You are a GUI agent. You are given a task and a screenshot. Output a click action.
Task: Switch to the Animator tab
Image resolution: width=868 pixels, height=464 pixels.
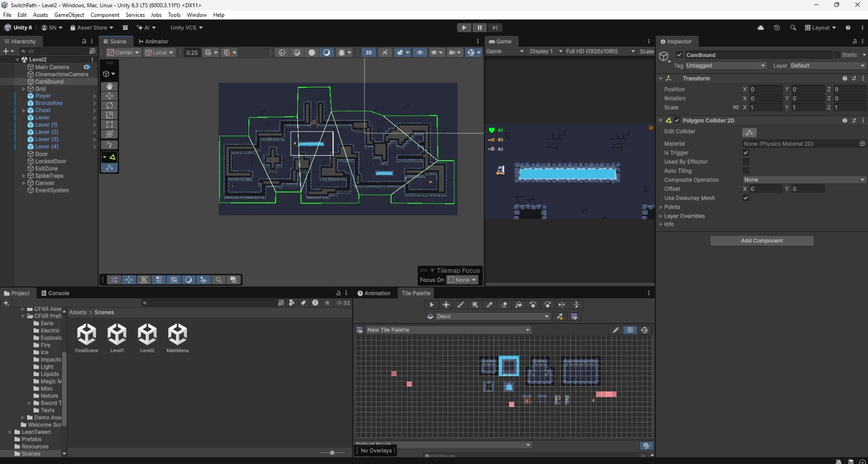coord(154,41)
